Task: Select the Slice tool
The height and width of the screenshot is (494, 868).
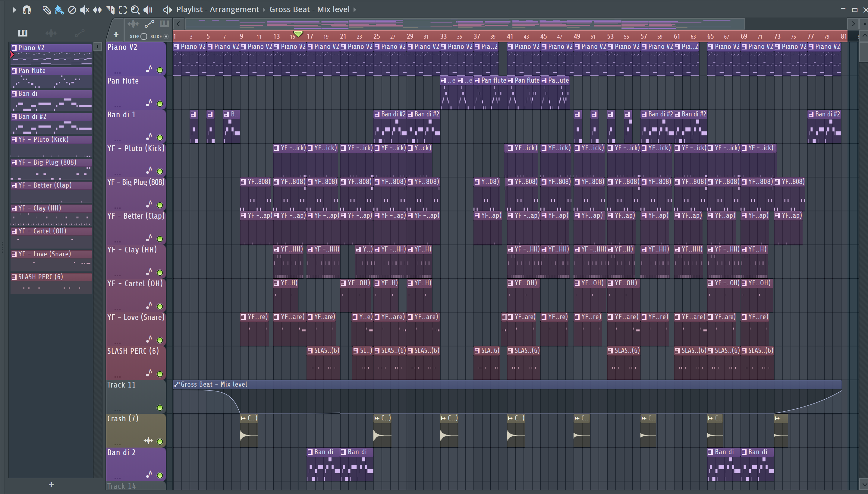Action: pyautogui.click(x=110, y=10)
